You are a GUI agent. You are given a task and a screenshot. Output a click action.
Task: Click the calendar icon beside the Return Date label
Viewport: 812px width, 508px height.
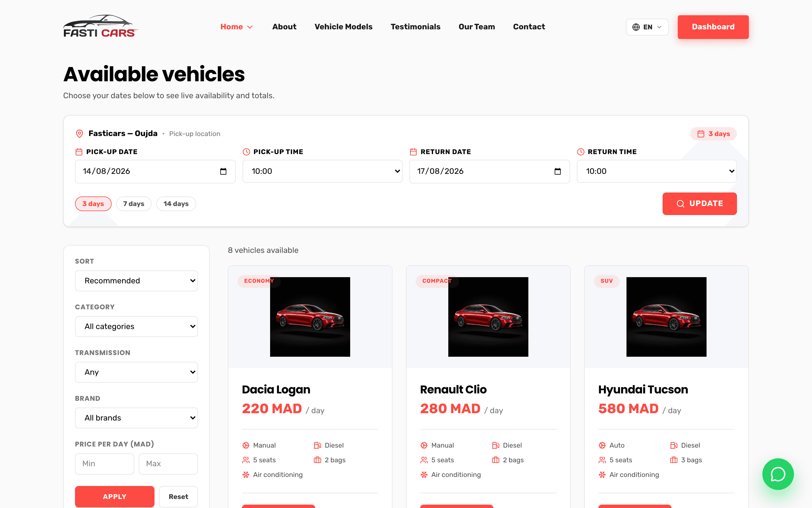[x=413, y=152]
